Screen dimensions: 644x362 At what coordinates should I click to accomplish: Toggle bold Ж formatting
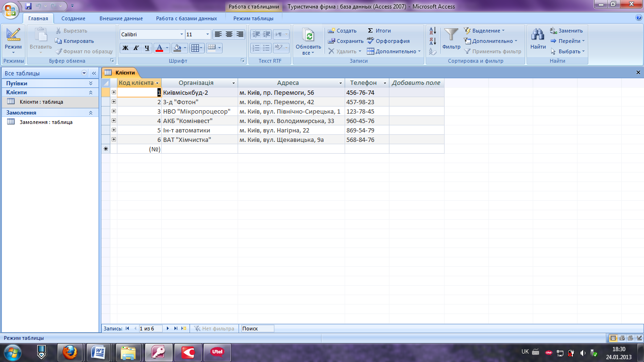pyautogui.click(x=125, y=48)
